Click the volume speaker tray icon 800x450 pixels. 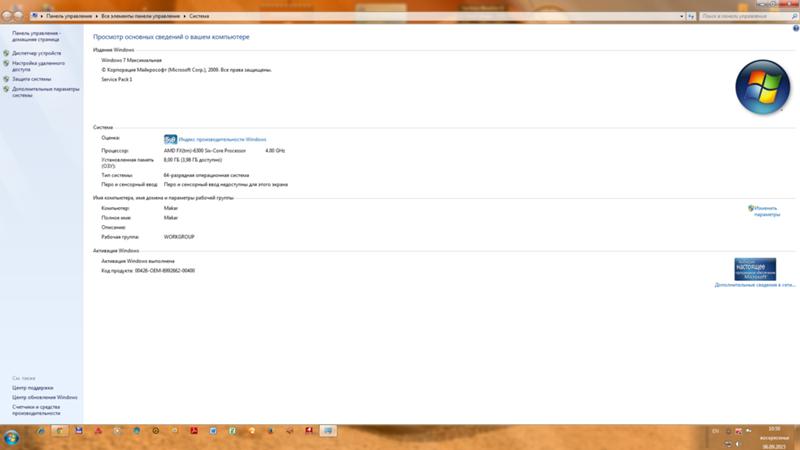[738, 444]
